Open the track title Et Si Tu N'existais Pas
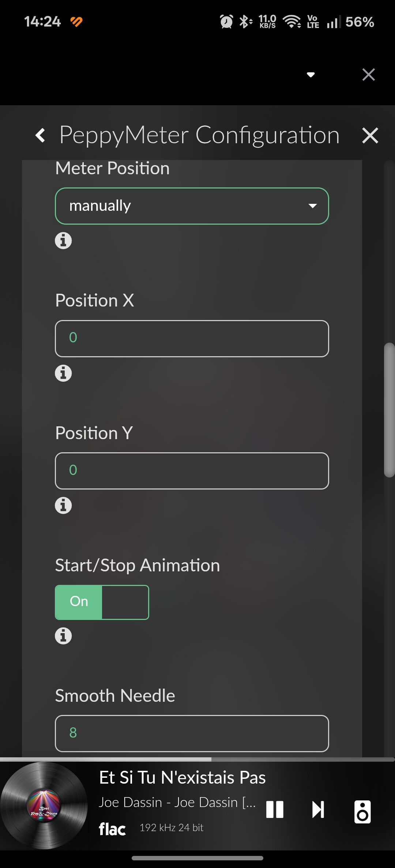 pyautogui.click(x=182, y=778)
